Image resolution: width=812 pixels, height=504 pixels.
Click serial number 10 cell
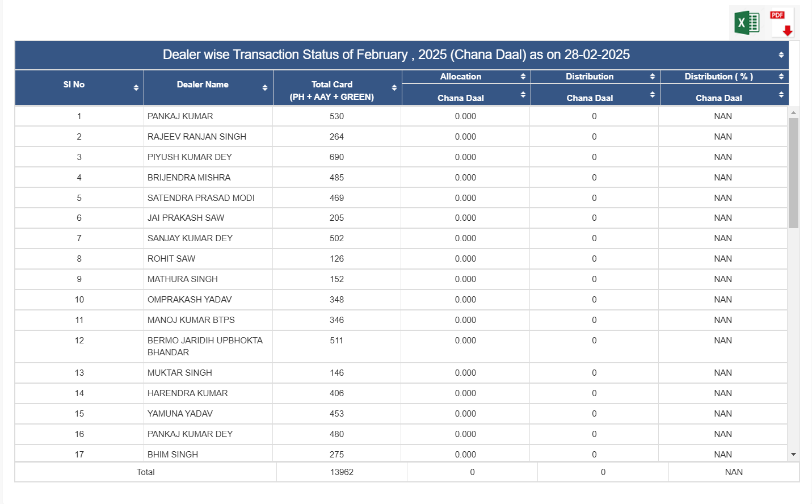(x=79, y=300)
